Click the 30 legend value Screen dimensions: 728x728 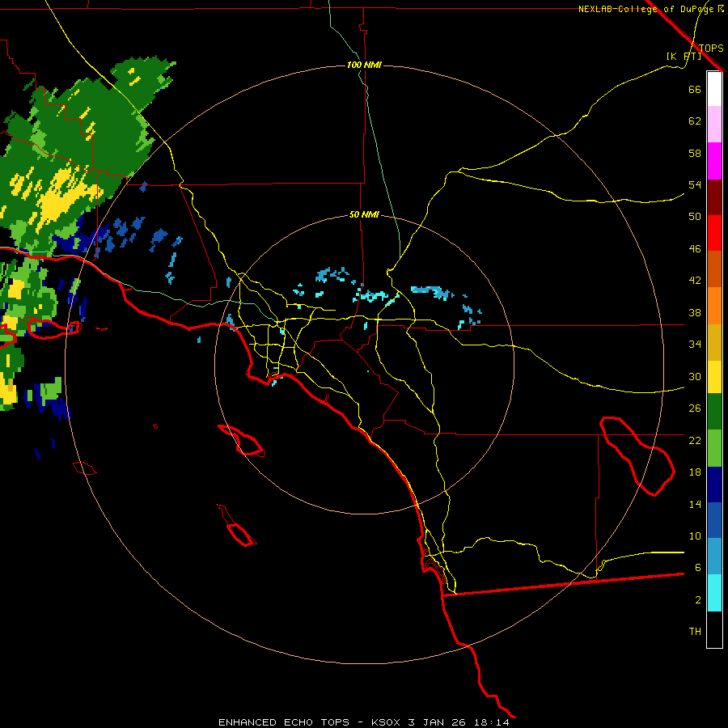coord(695,376)
